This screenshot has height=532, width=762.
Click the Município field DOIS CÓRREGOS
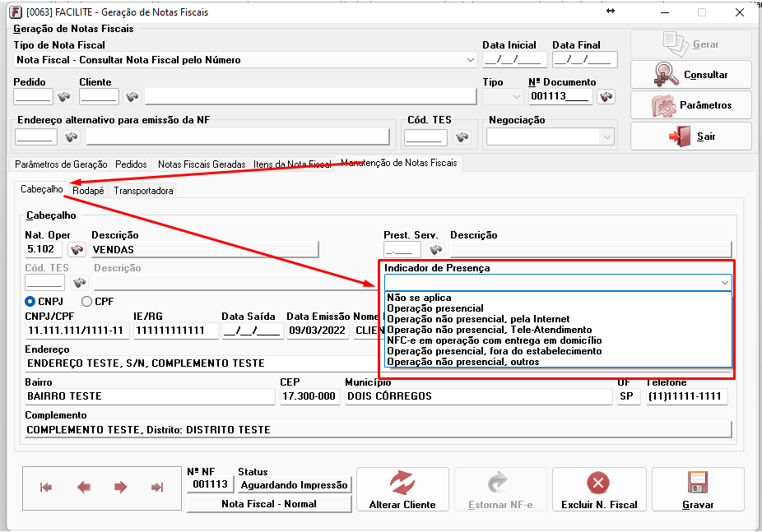click(x=478, y=396)
